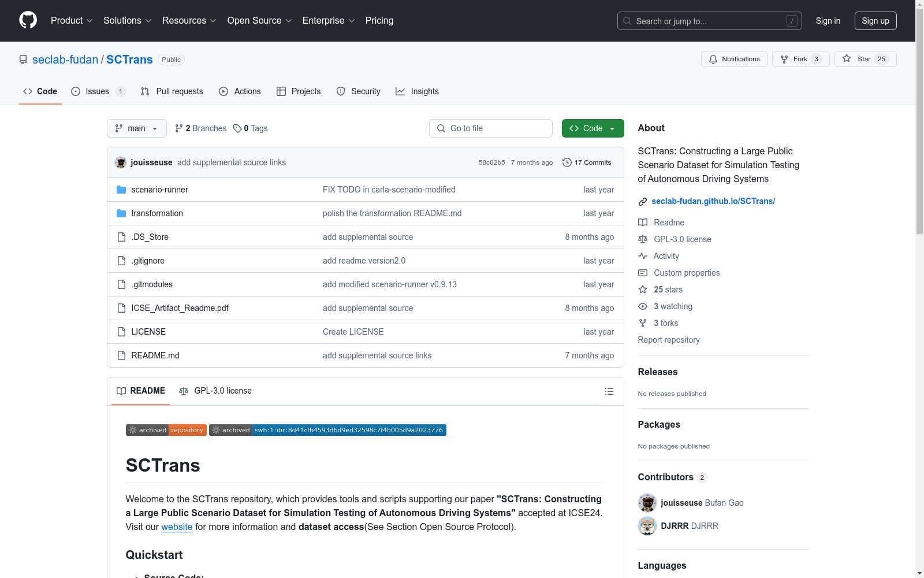Switch to the Projects tab
Screen dimensions: 924x578
[299, 91]
